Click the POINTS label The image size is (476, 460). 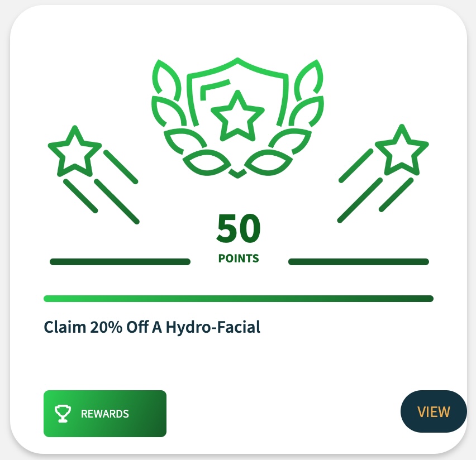[239, 258]
